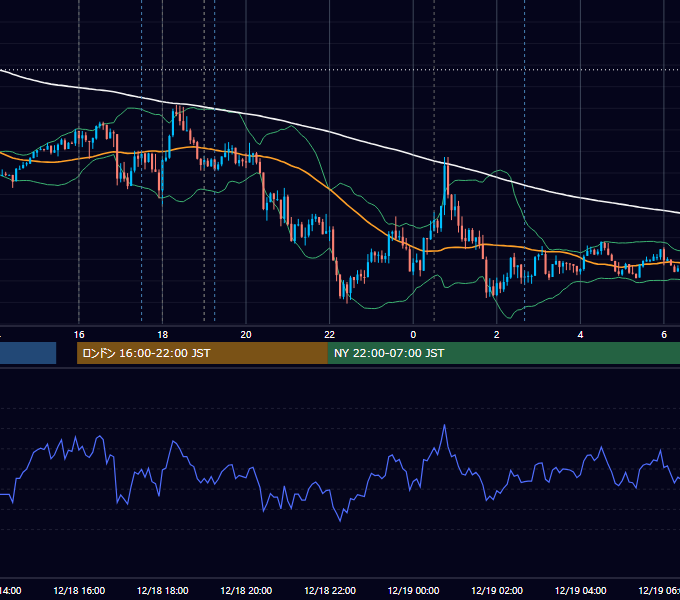The image size is (680, 600).
Task: Click the 12/18 18:00 date label
Action: click(163, 590)
